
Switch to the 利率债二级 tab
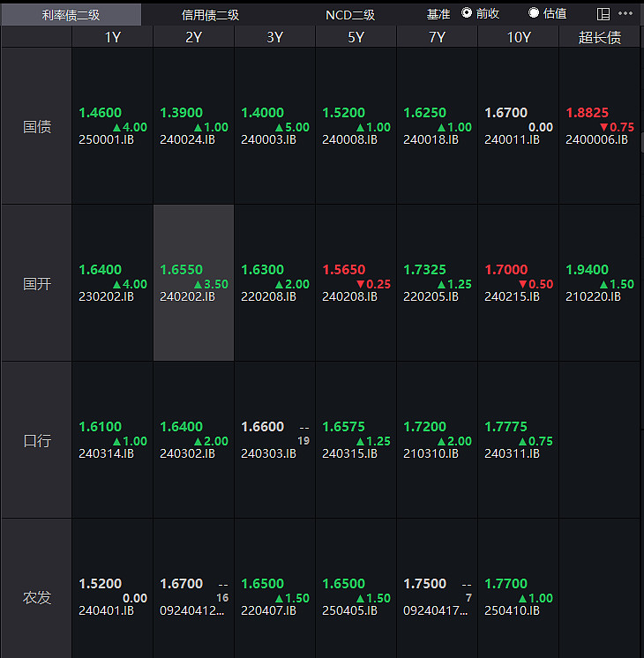click(x=71, y=14)
